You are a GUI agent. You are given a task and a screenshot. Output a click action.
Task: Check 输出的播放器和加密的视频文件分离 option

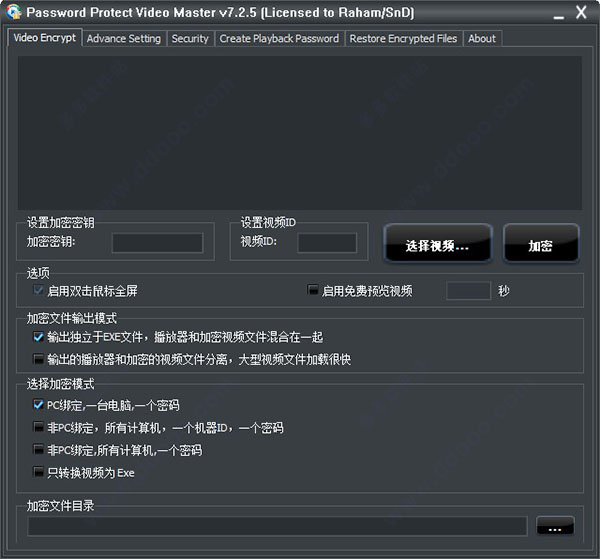(x=38, y=359)
